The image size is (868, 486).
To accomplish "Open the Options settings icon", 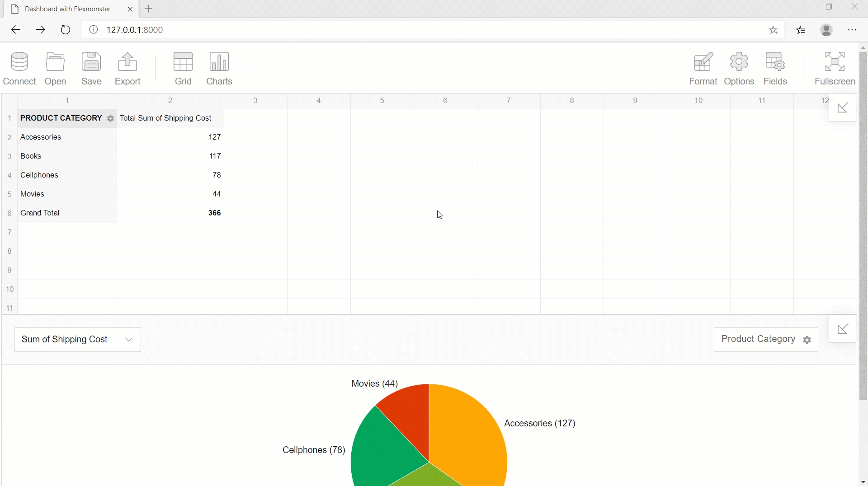I will click(x=740, y=68).
